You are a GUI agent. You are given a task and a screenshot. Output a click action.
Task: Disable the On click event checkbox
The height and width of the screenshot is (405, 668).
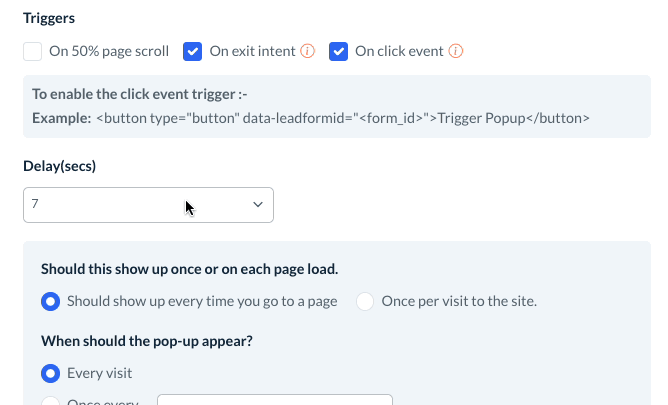[338, 51]
